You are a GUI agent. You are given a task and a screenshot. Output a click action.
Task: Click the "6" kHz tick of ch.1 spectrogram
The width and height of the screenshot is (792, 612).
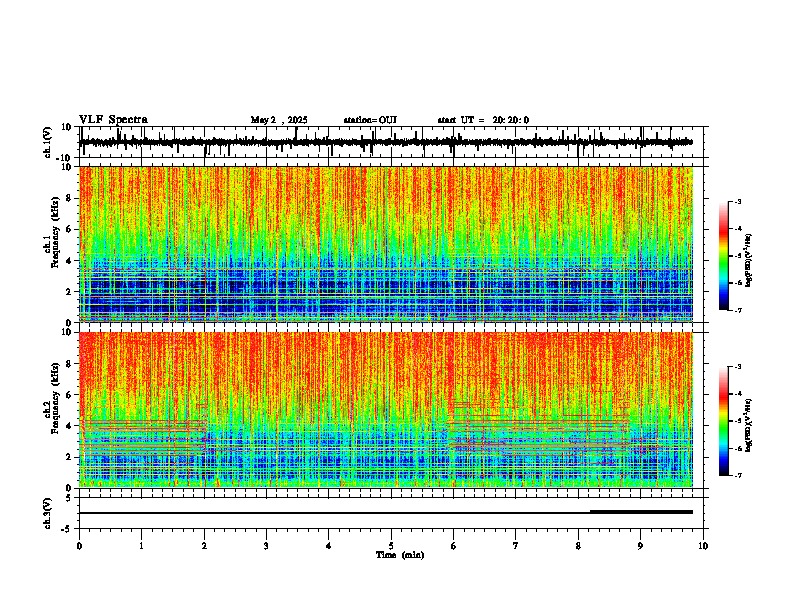click(x=70, y=230)
